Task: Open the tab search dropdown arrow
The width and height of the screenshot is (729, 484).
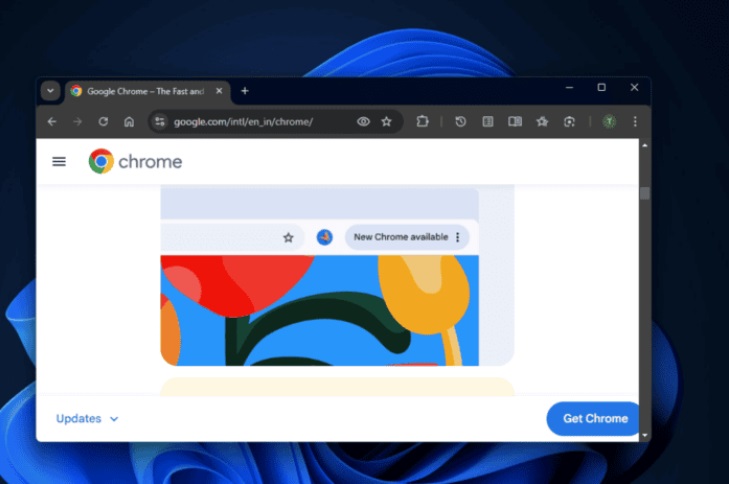Action: (x=50, y=91)
